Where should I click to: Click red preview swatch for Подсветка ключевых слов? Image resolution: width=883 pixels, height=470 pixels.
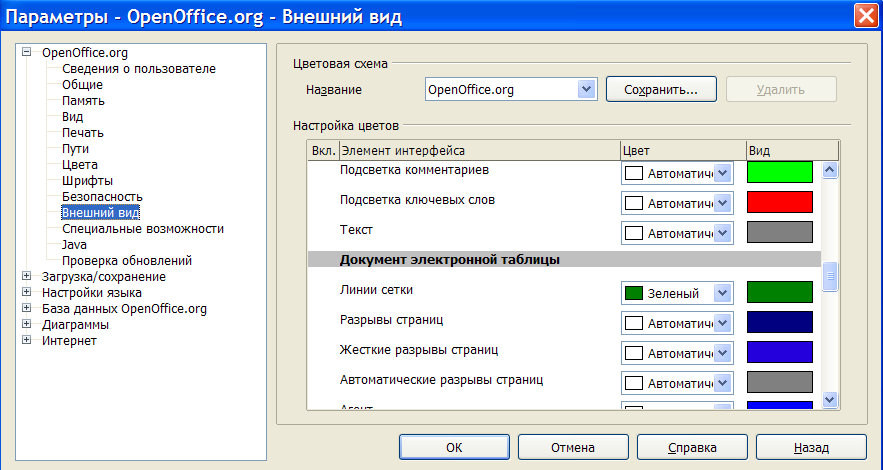coord(780,202)
